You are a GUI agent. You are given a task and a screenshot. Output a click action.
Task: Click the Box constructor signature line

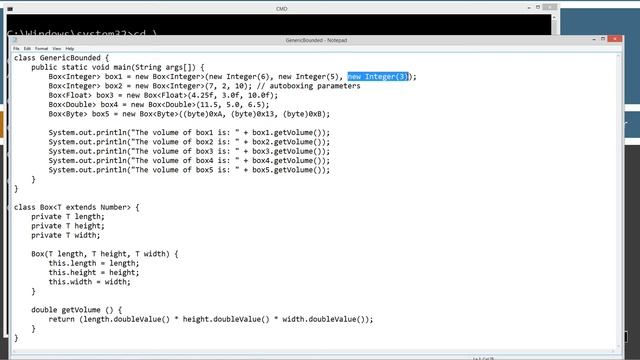(x=105, y=254)
